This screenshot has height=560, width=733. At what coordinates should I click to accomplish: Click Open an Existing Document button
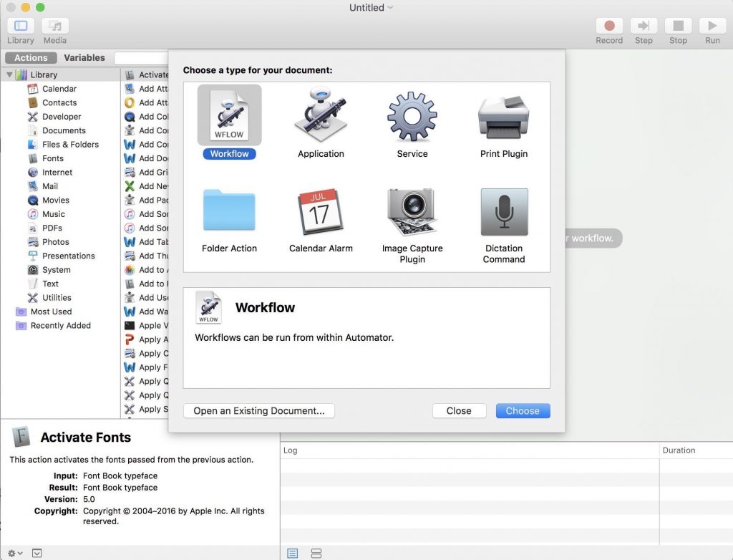point(259,411)
